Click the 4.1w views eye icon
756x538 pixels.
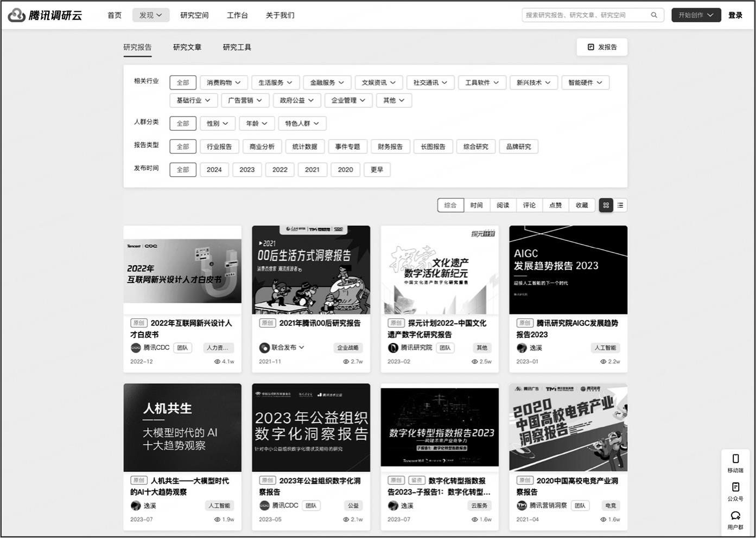coord(218,362)
